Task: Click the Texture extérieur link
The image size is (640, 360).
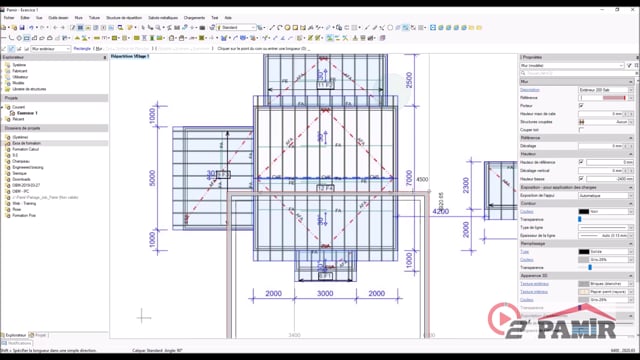Action: [x=534, y=284]
